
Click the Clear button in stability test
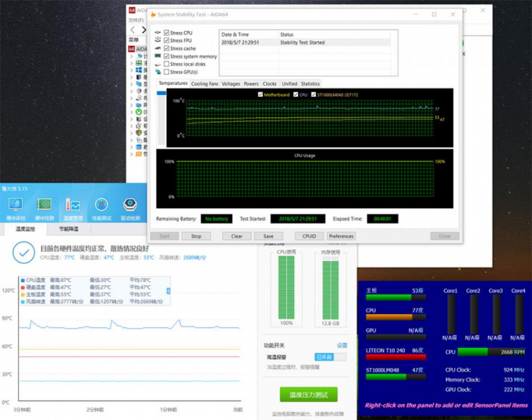click(237, 236)
